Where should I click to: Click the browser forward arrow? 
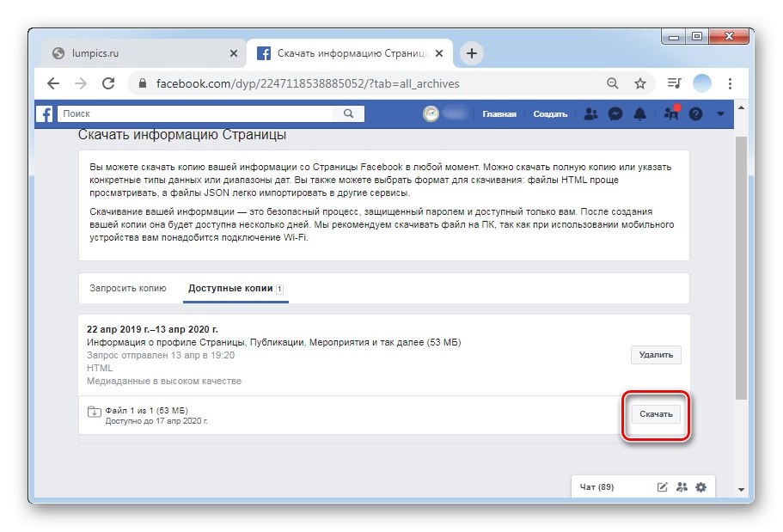coord(81,83)
